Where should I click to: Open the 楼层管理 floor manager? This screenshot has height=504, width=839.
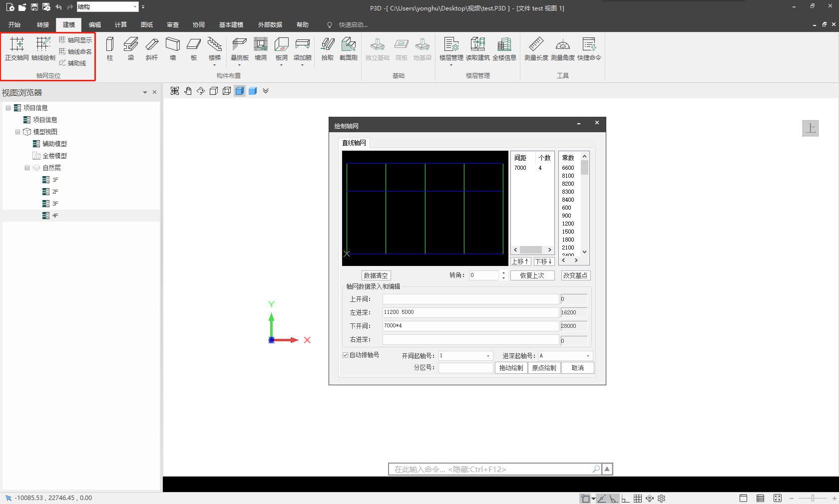[451, 48]
